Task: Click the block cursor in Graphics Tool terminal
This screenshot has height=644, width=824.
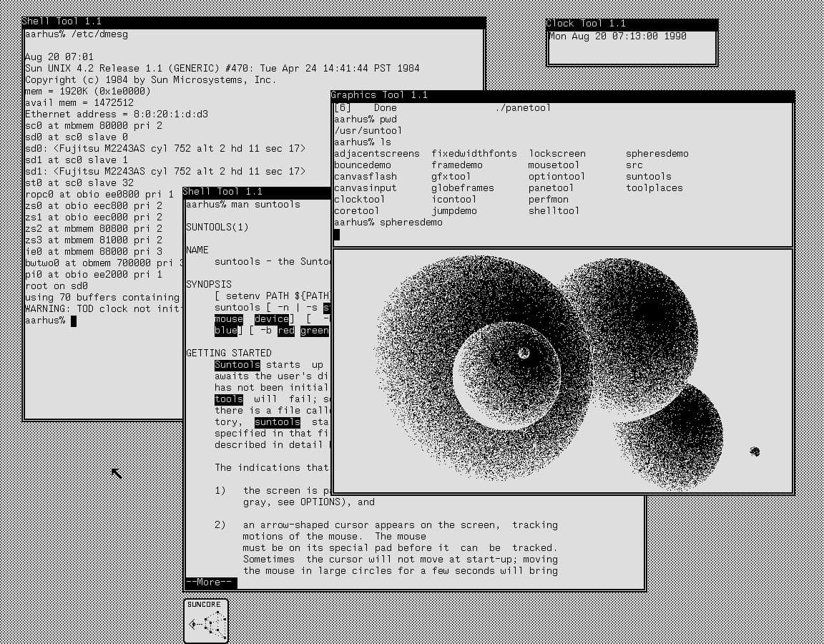Action: coord(337,235)
